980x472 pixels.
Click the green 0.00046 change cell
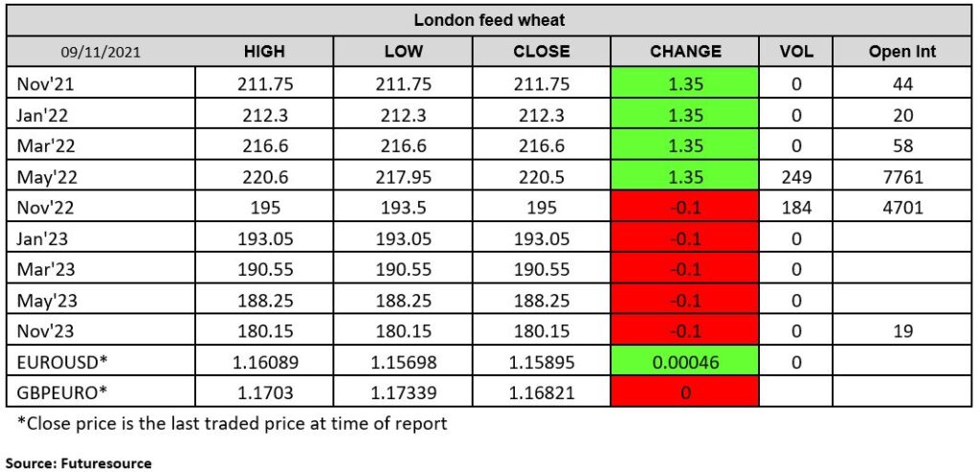click(x=684, y=362)
